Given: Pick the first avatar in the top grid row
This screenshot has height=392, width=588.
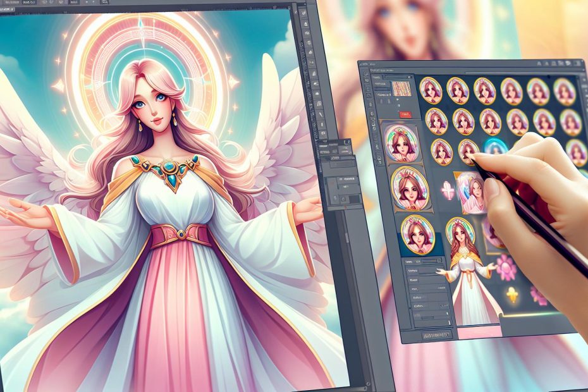Looking at the screenshot, I should 430,90.
